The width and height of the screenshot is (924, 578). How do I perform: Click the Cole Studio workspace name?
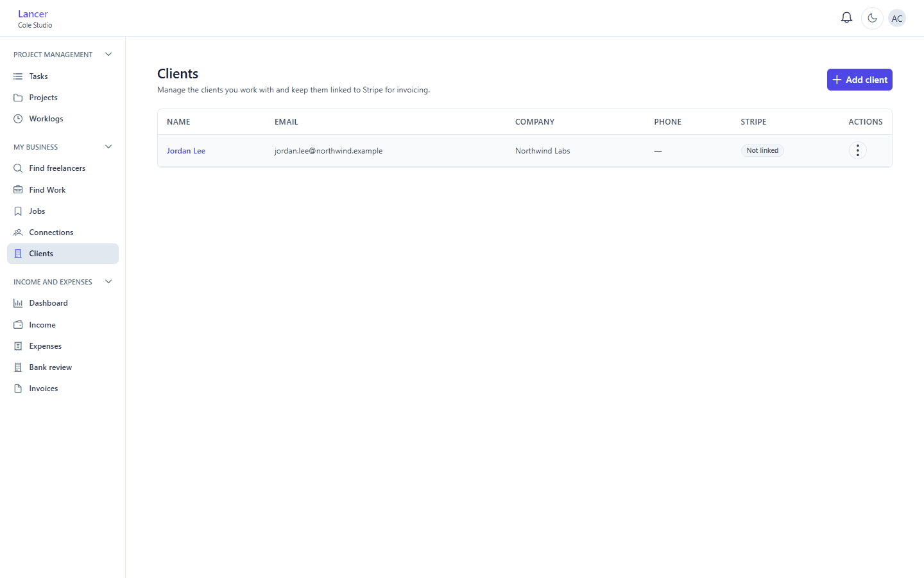click(35, 25)
